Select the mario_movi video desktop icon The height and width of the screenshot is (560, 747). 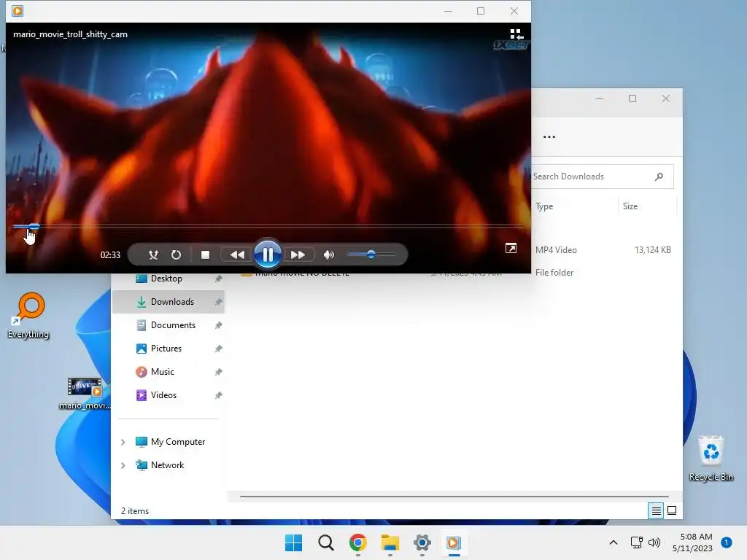(85, 394)
